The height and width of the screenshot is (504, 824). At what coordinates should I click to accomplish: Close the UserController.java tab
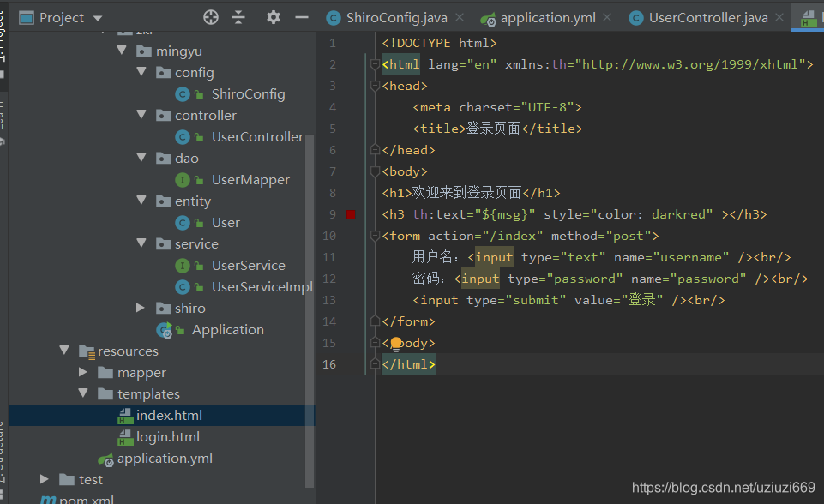click(779, 17)
